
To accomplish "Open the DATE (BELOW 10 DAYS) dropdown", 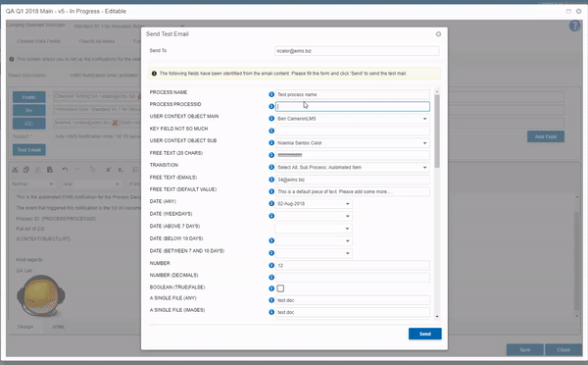I will pos(348,241).
